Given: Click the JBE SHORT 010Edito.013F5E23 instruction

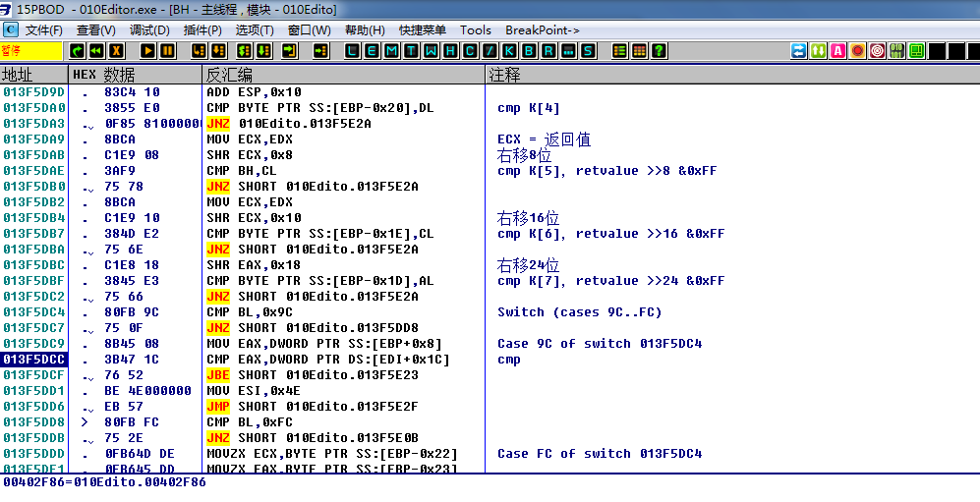Looking at the screenshot, I should point(313,375).
